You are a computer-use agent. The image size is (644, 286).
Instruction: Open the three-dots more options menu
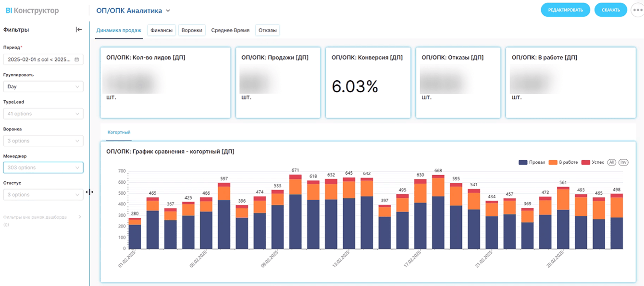pyautogui.click(x=637, y=10)
